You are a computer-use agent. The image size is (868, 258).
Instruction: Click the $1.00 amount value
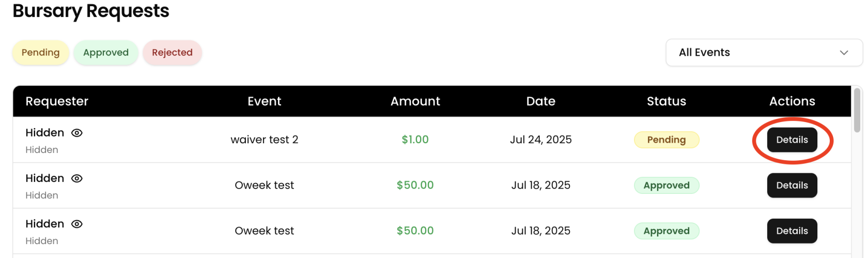pyautogui.click(x=415, y=140)
